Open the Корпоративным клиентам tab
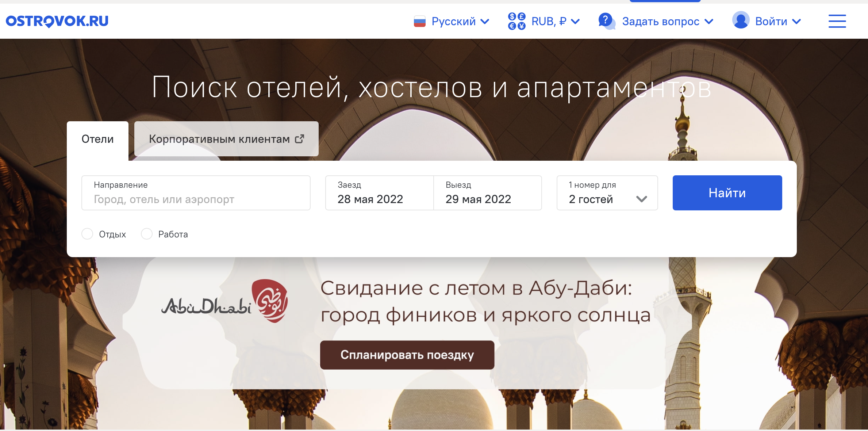Screen dimensions: 868x431 coord(226,139)
